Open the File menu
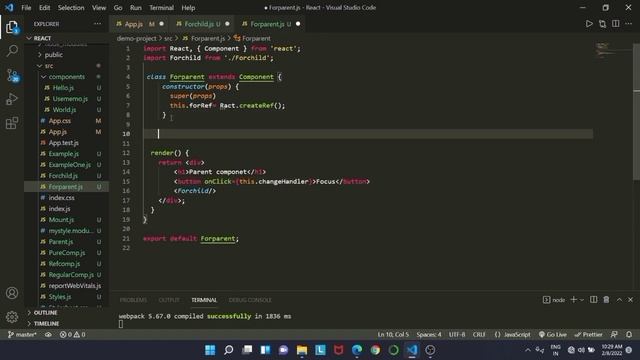640x360 pixels. click(x=26, y=8)
